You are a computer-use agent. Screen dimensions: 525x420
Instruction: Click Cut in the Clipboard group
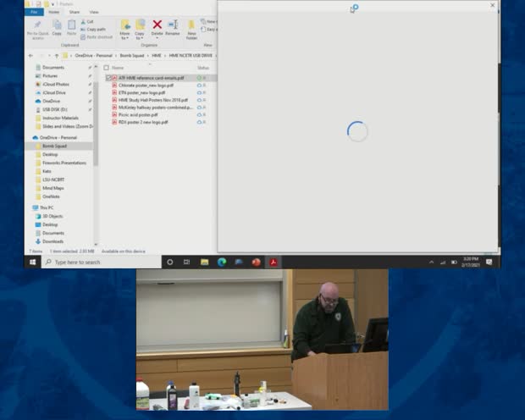pyautogui.click(x=87, y=22)
